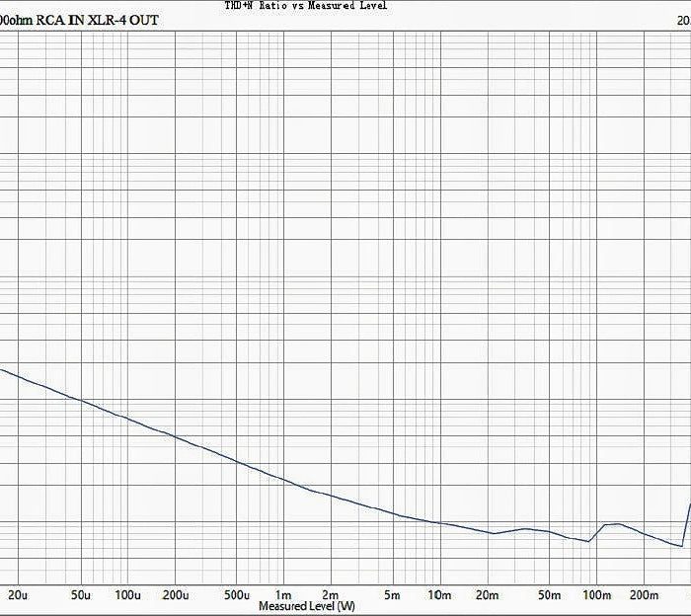Select the 2m x-axis tick label
Image resolution: width=691 pixels, height=616 pixels.
pyautogui.click(x=331, y=595)
